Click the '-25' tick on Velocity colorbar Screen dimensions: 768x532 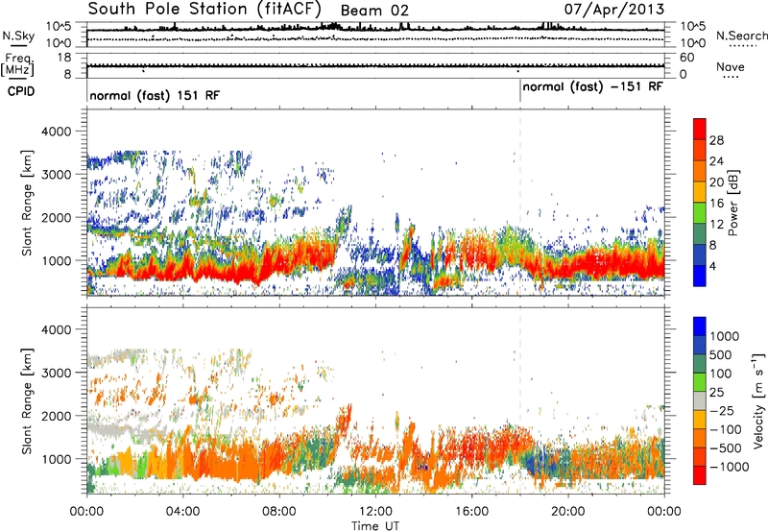coord(723,410)
